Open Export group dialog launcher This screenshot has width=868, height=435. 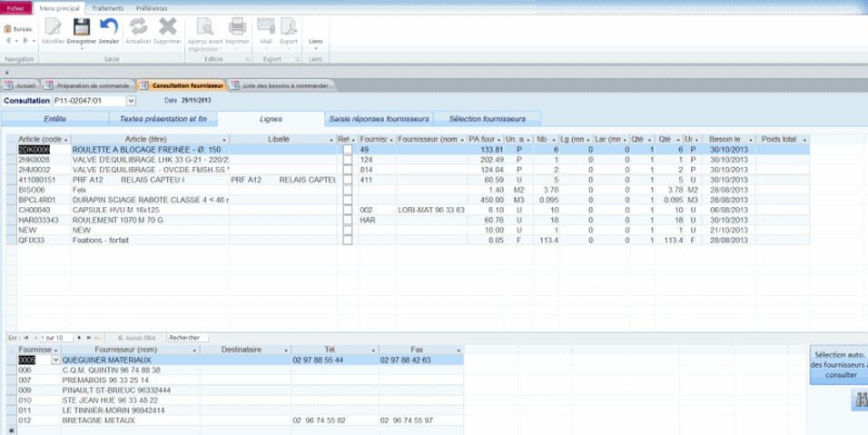tap(298, 59)
